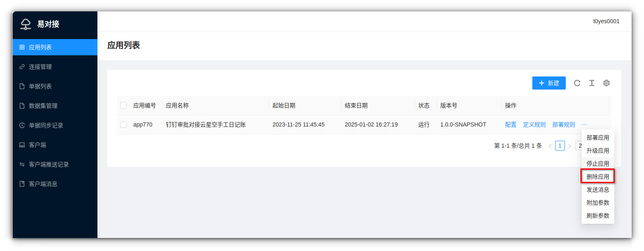Check the app770 row checkbox

pos(124,124)
